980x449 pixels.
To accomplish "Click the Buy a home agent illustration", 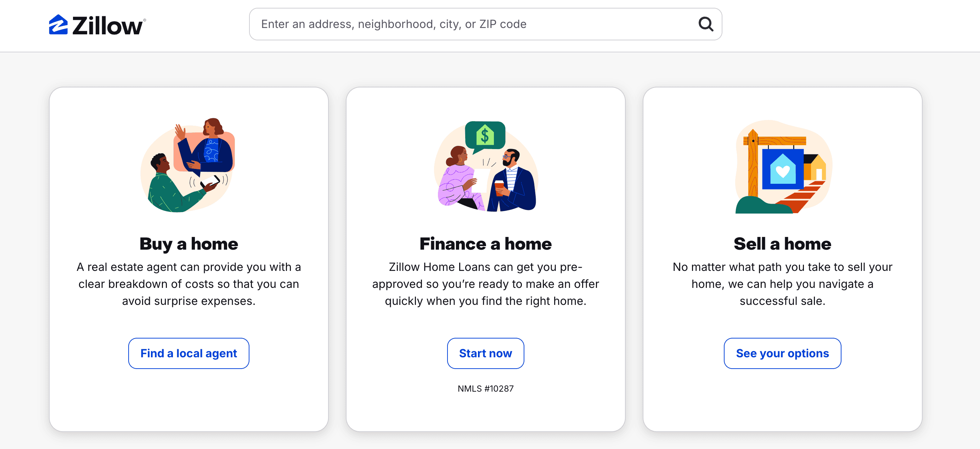I will pos(188,165).
